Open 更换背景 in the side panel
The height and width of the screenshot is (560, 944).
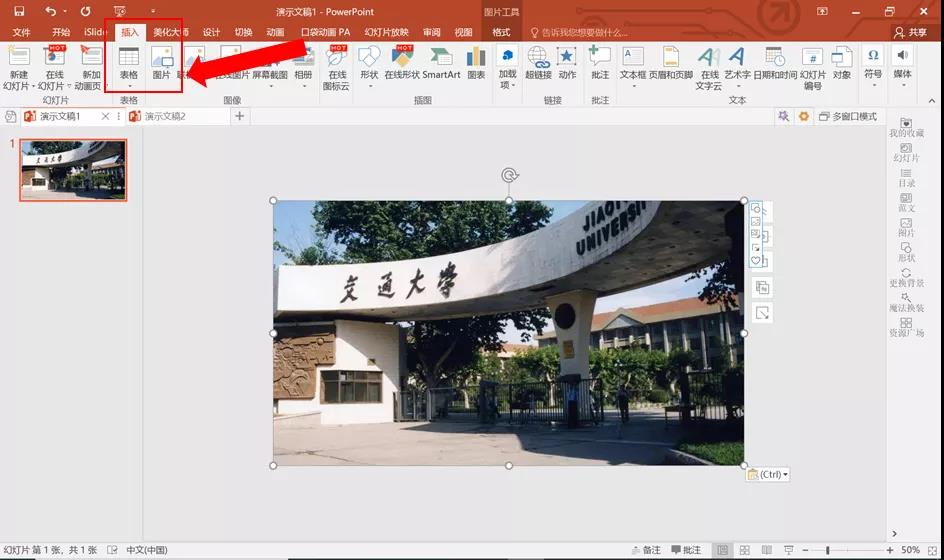906,278
